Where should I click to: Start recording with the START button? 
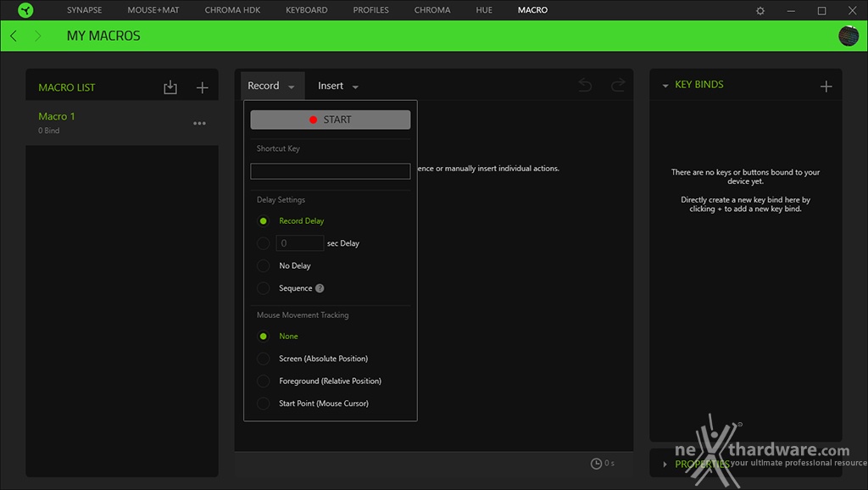tap(331, 120)
